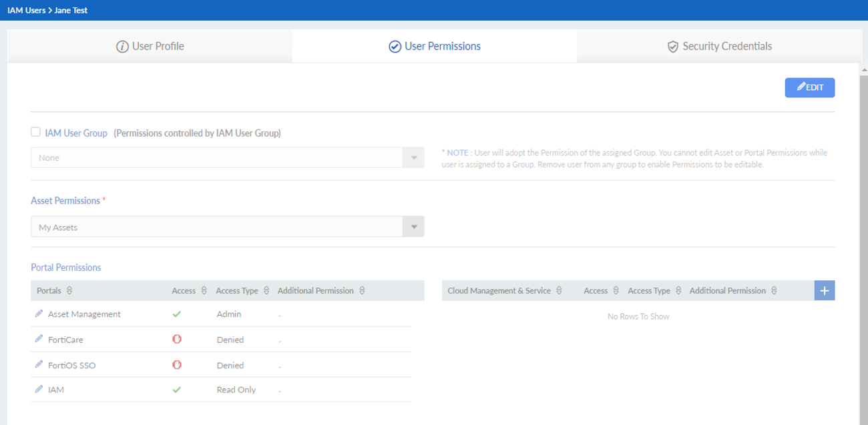Sort the Cloud Management & Service column

coord(559,291)
